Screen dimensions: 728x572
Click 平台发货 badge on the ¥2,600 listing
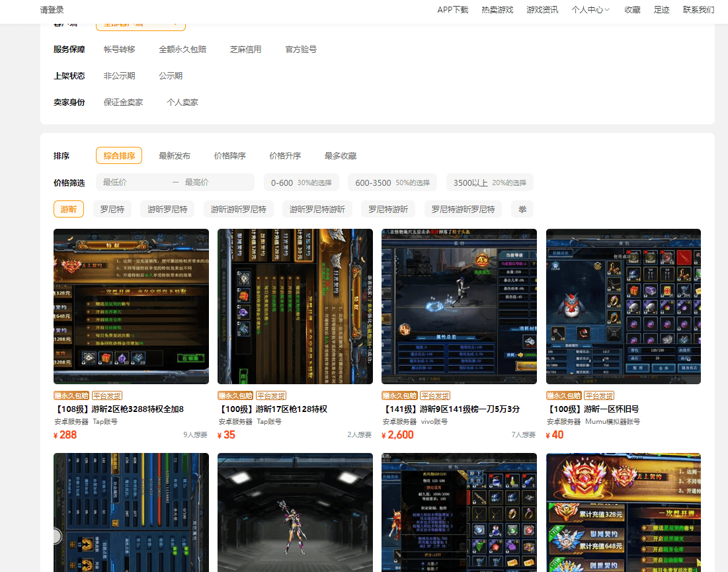click(x=435, y=395)
